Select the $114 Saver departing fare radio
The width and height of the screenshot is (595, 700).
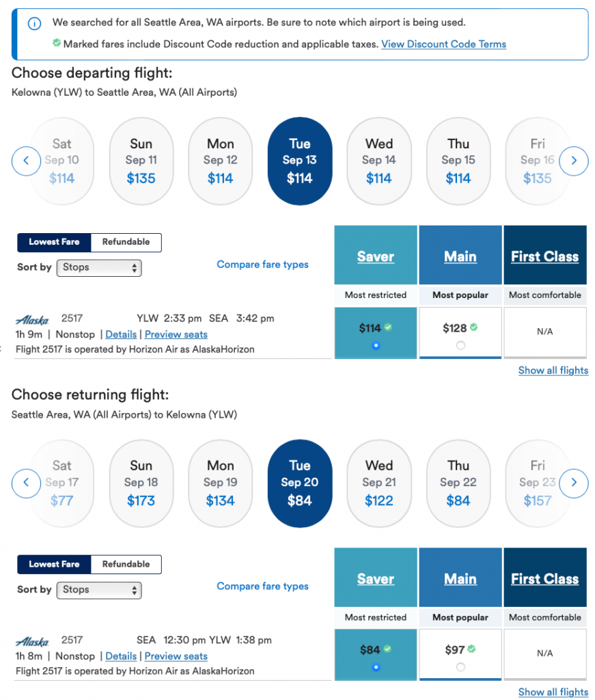tap(375, 345)
